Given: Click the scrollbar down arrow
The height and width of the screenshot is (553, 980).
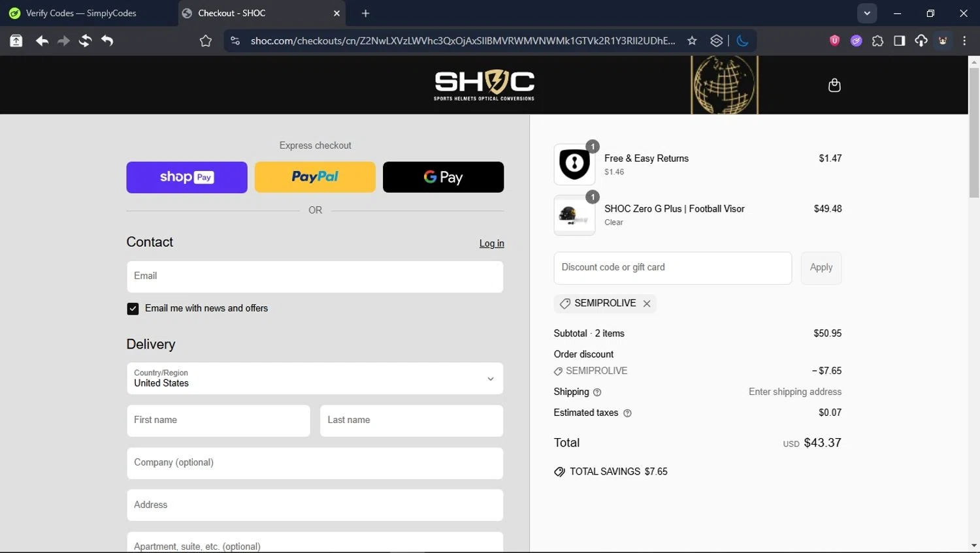Looking at the screenshot, I should coord(974,546).
